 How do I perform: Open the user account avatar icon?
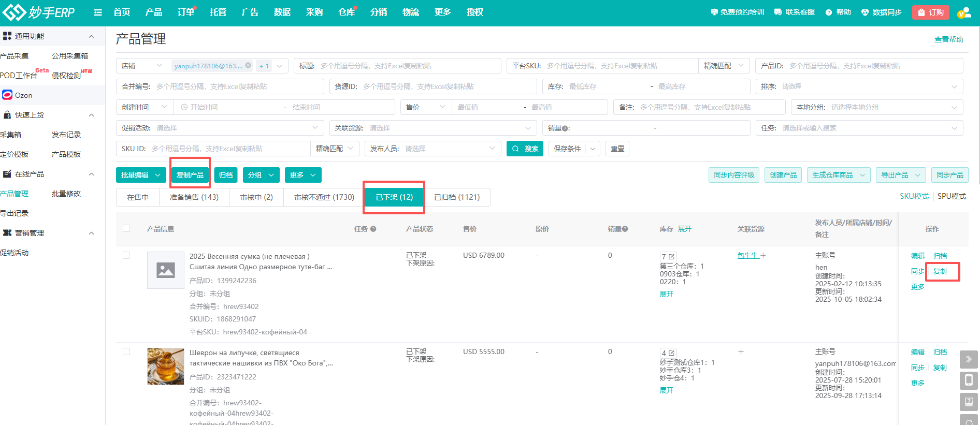[x=964, y=12]
